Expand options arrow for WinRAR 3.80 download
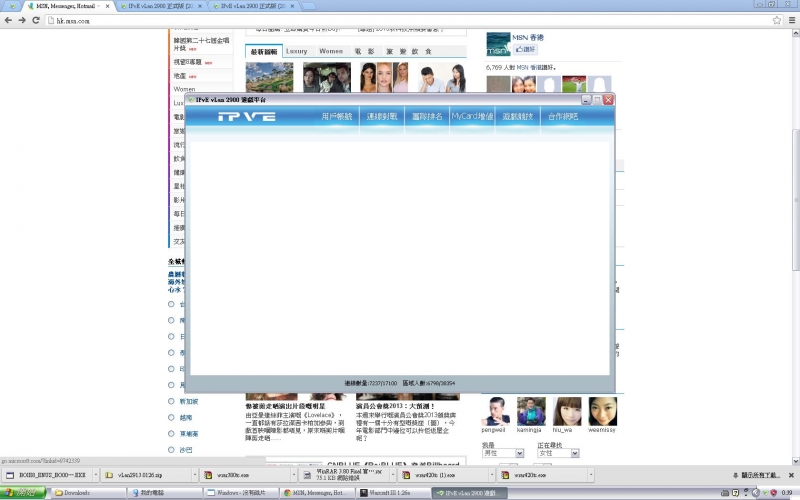800x500 pixels. [x=393, y=475]
